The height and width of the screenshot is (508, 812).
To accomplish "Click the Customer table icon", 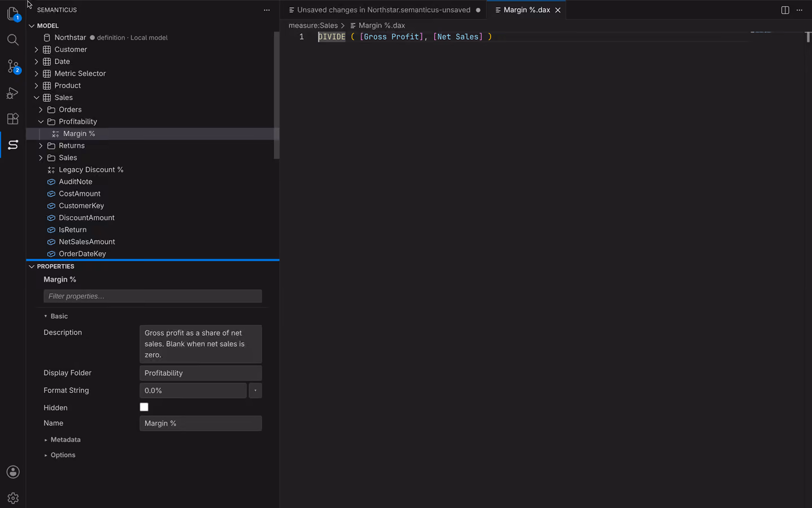I will [x=47, y=50].
